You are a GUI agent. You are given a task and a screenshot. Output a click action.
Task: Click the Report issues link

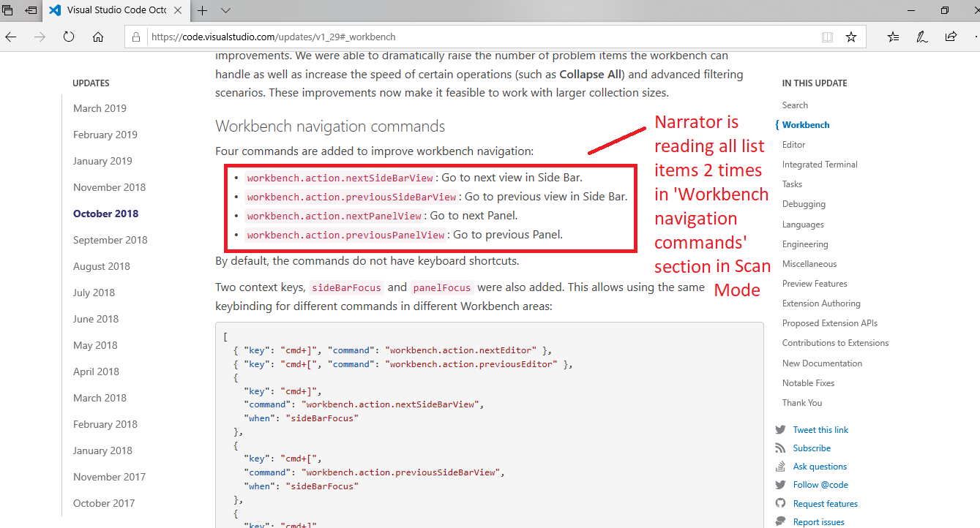click(819, 522)
